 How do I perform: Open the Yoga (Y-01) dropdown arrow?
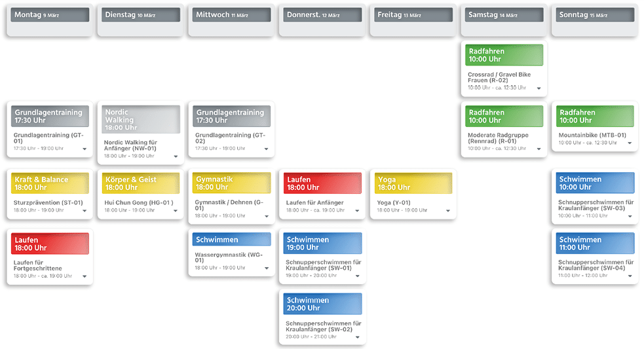point(448,211)
